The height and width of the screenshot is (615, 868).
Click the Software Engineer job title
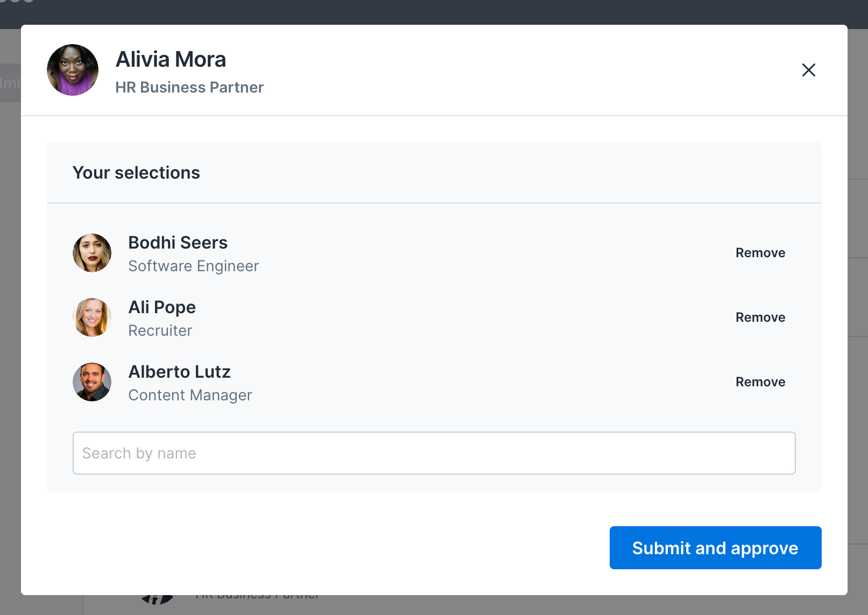coord(194,266)
